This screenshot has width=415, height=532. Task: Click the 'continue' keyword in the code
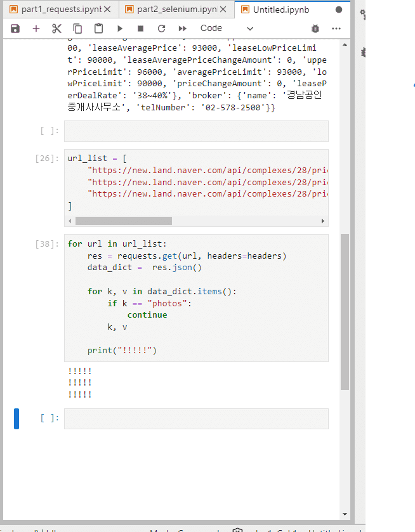[x=147, y=315]
